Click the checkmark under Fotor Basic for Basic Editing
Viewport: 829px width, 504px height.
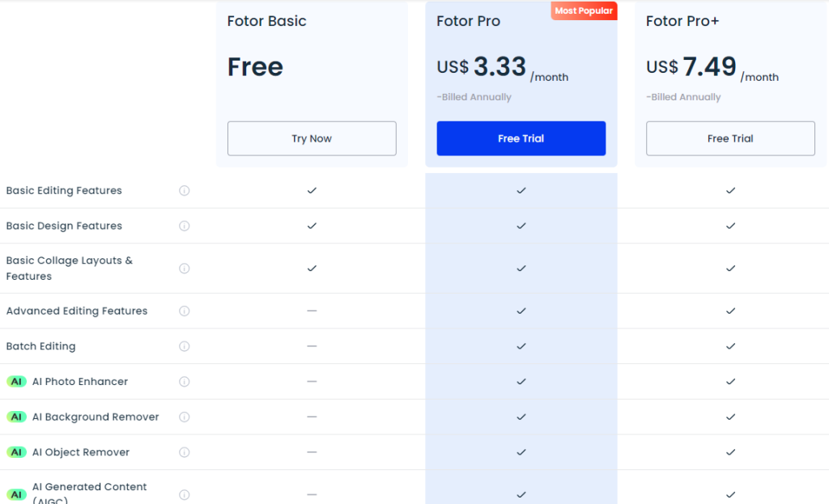click(x=312, y=191)
